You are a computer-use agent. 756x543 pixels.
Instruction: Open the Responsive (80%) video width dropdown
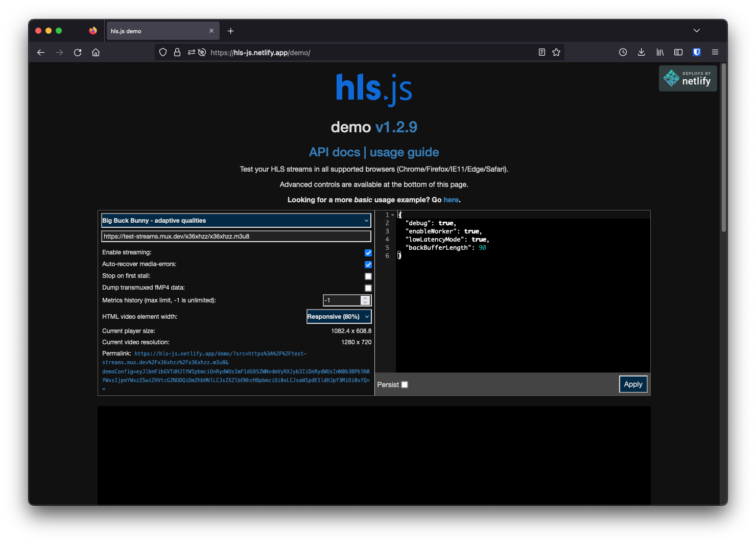click(x=339, y=317)
